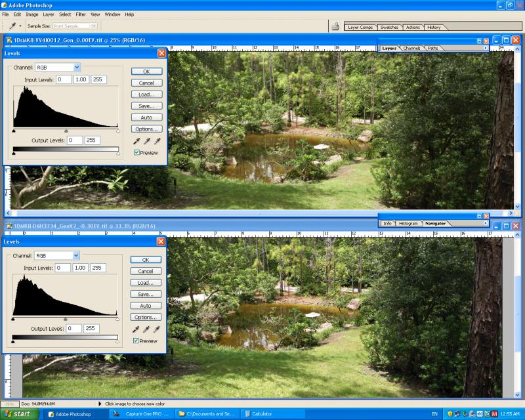Open the Layers palette flyout menu arrow
This screenshot has height=420, width=525.
(486, 48)
